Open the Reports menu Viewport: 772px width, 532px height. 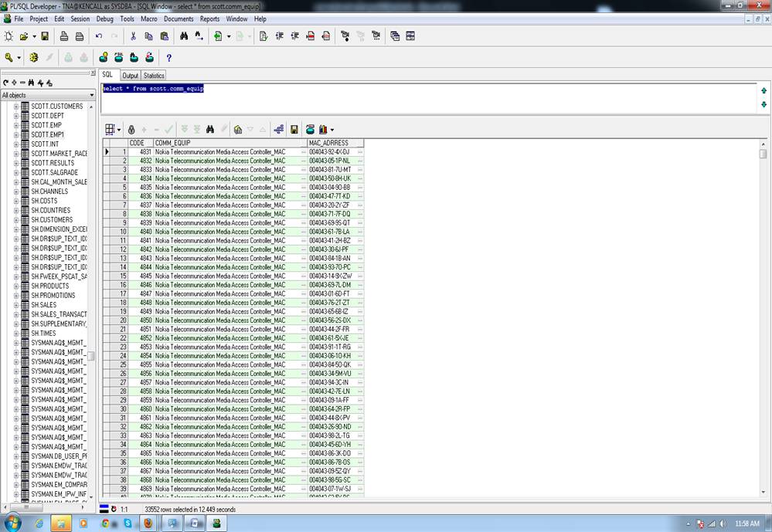[209, 19]
